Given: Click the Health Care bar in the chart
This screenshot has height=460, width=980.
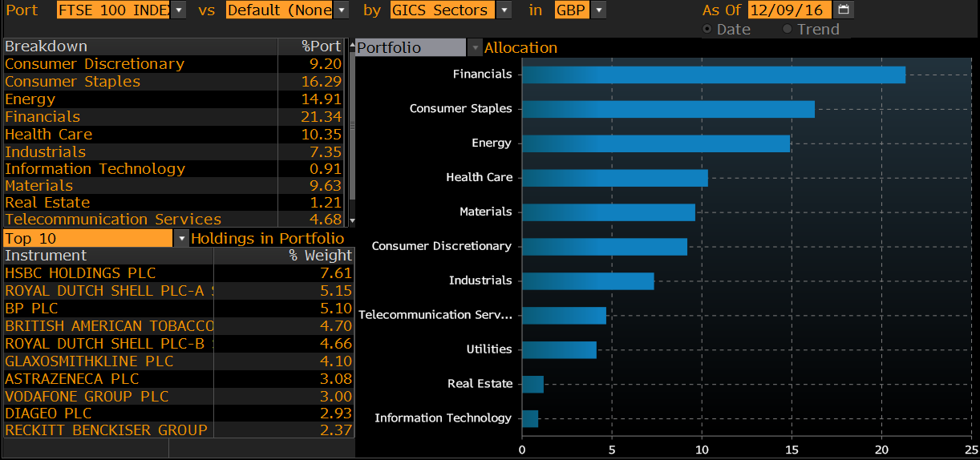Looking at the screenshot, I should click(615, 178).
